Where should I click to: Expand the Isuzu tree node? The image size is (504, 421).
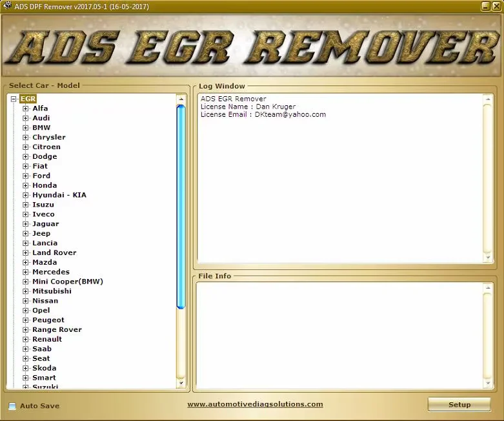(x=25, y=205)
